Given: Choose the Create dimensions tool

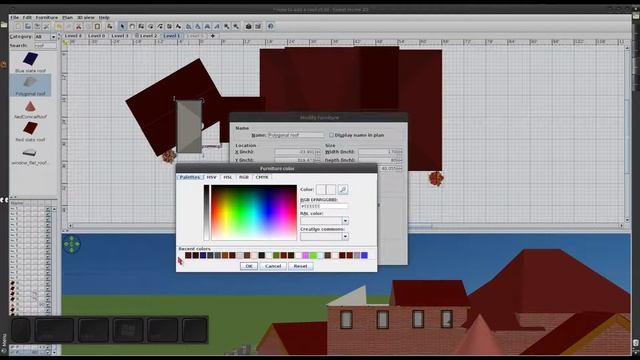Looking at the screenshot, I should 169,26.
